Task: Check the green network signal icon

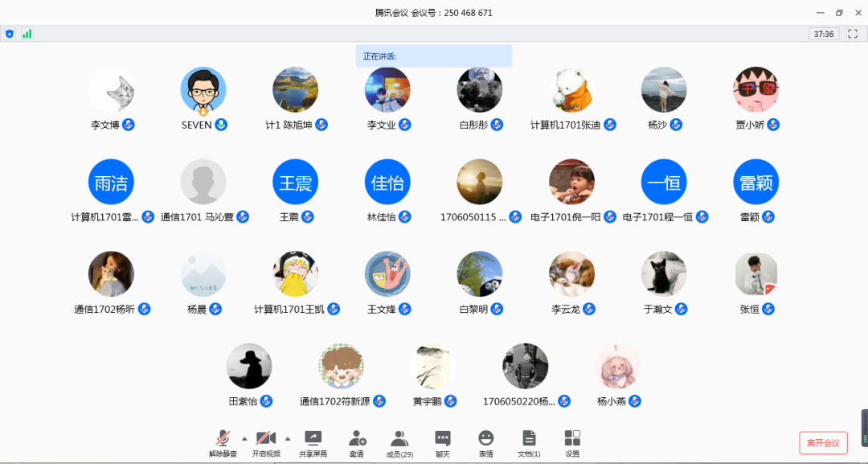Action: [x=27, y=34]
